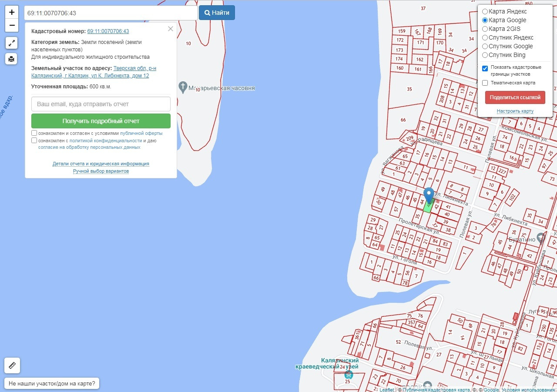Select Спутник Bing satellite layer

[x=485, y=55]
